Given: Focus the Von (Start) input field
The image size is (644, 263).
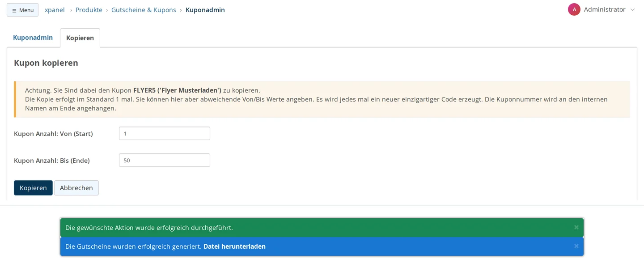Looking at the screenshot, I should (x=165, y=133).
